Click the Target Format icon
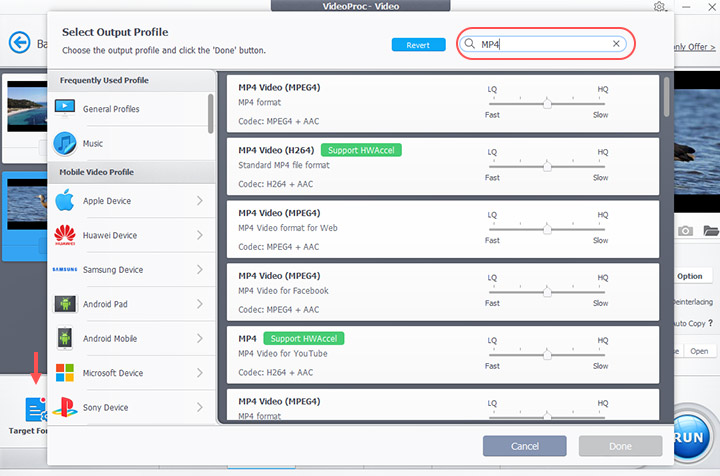Viewport: 720px width, 476px height. coord(35,409)
